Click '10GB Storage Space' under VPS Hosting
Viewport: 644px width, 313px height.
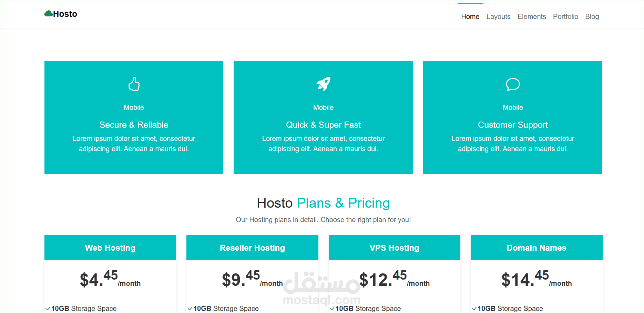click(x=368, y=309)
